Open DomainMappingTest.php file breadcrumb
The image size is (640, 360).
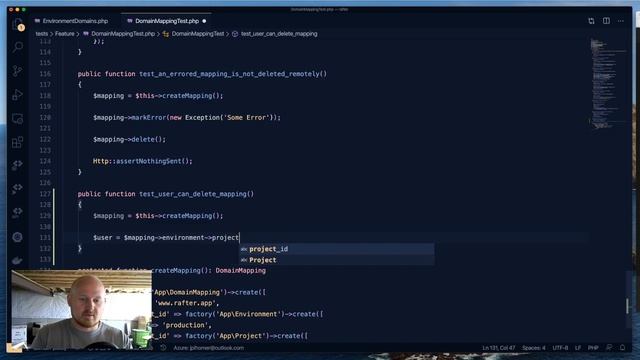click(122, 34)
